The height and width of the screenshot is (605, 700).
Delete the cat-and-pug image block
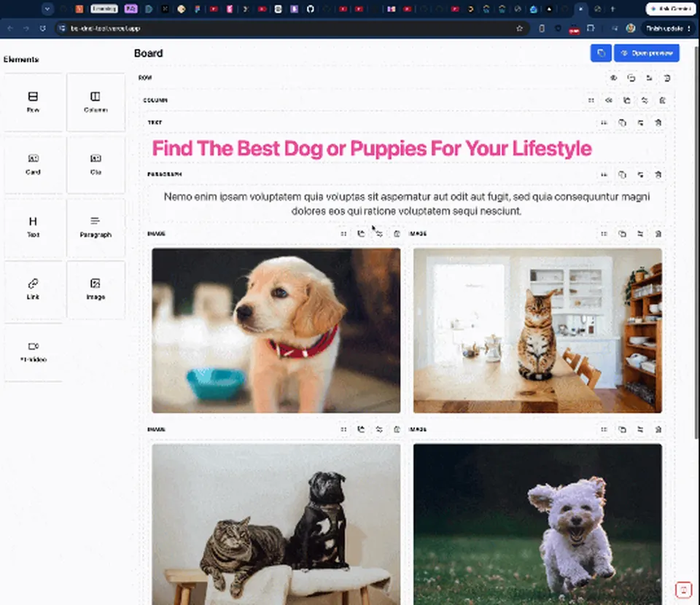[x=397, y=429]
